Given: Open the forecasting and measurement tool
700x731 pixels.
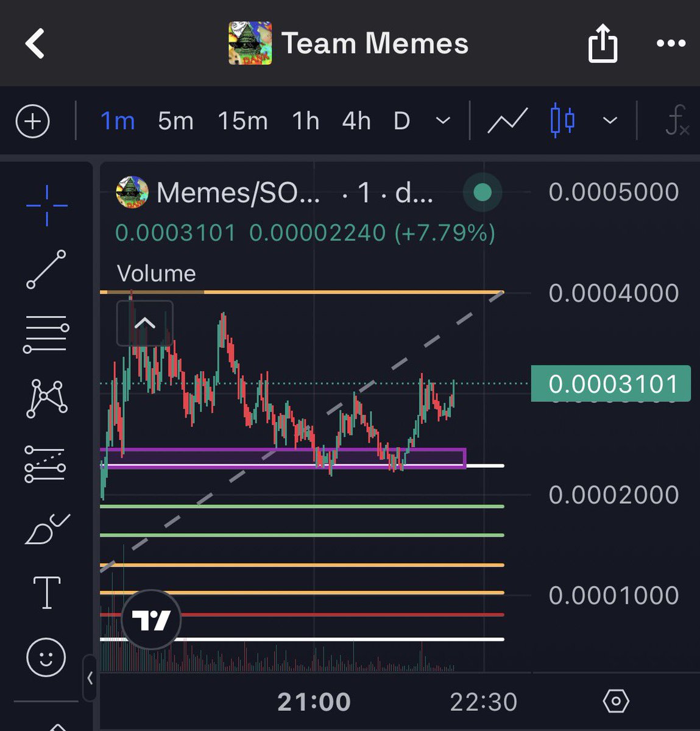Looking at the screenshot, I should (45, 464).
